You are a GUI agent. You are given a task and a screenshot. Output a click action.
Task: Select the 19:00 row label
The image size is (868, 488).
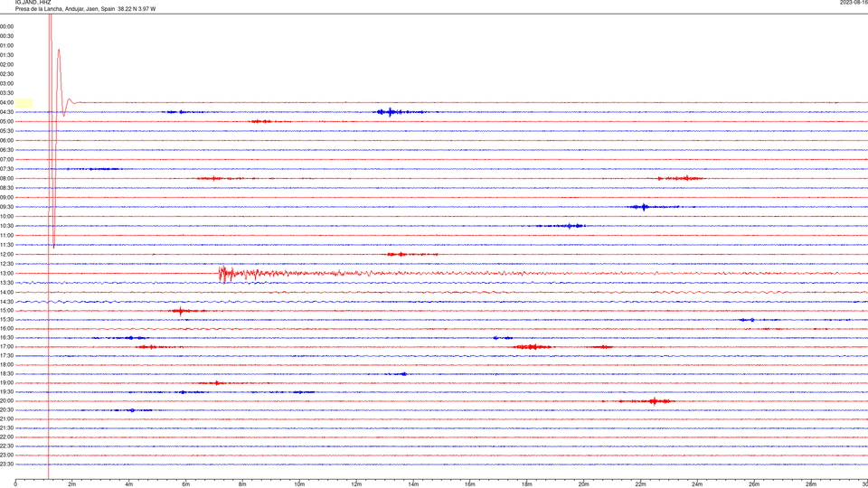coord(6,383)
